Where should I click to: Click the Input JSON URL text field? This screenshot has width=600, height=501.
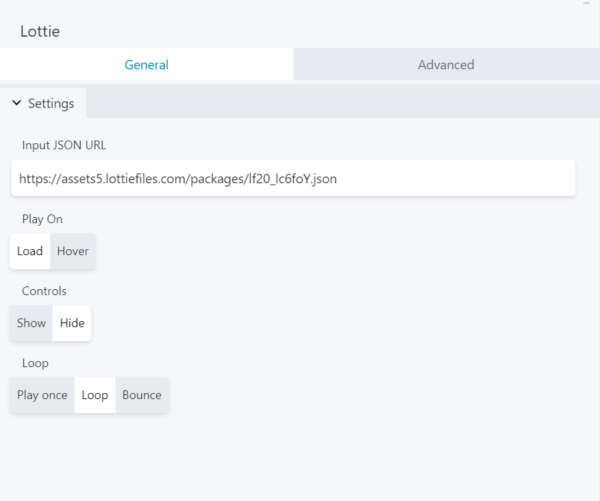point(293,178)
